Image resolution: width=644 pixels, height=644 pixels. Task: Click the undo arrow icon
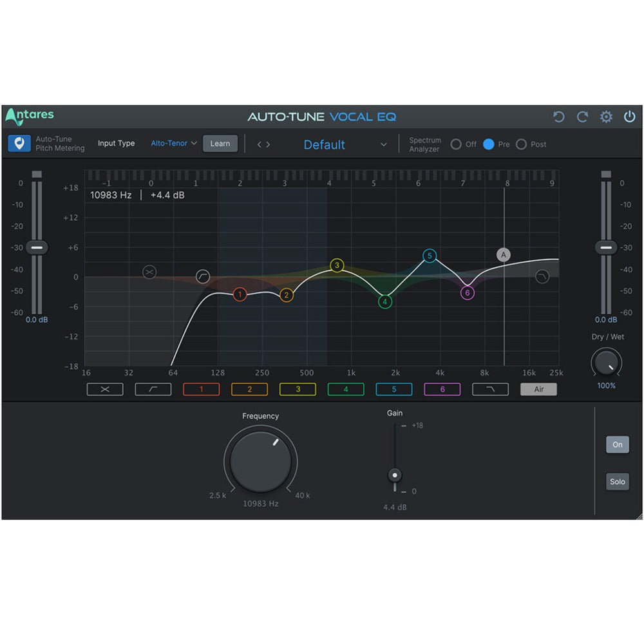click(558, 117)
